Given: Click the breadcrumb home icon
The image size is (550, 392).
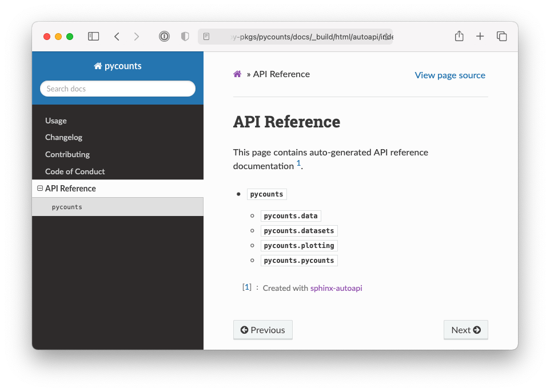Looking at the screenshot, I should 237,74.
